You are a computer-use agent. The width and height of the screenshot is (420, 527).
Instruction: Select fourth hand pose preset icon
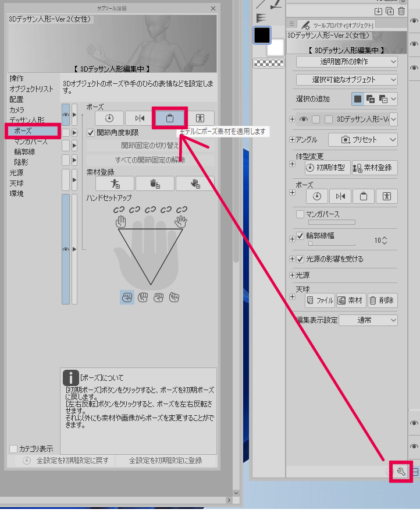point(175,298)
